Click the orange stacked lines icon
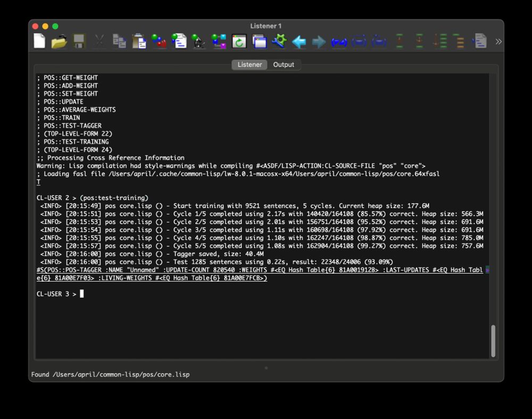Image resolution: width=532 pixels, height=419 pixels. [459, 42]
